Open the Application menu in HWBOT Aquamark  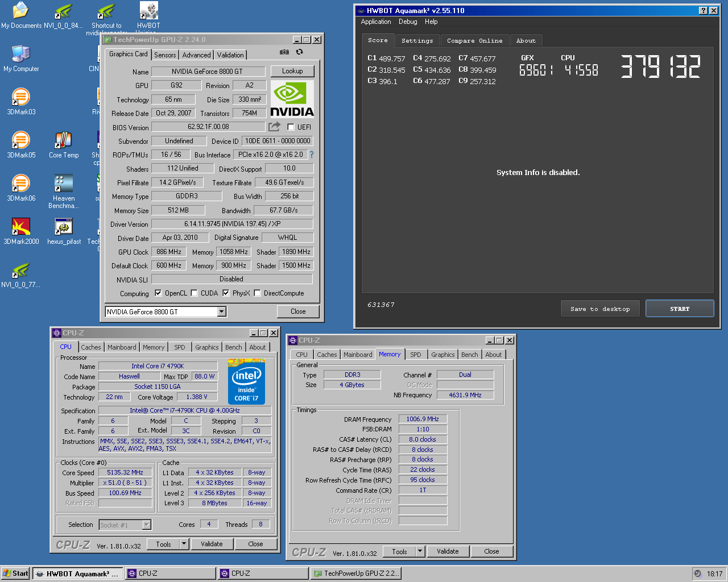tap(376, 22)
